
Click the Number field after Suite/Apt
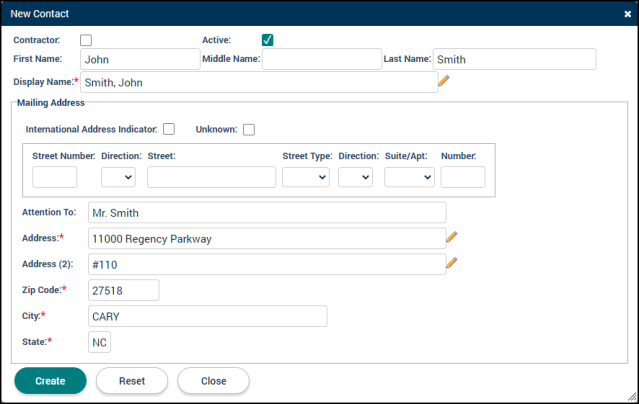(463, 177)
